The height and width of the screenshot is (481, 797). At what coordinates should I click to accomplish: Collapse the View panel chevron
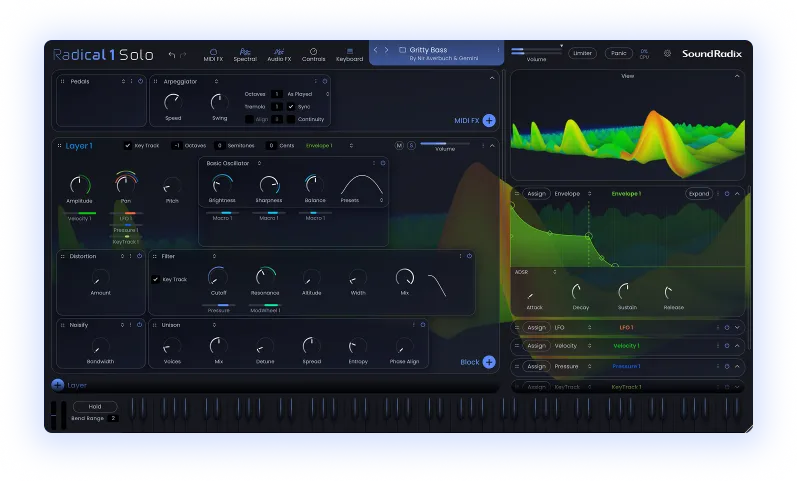tap(737, 76)
